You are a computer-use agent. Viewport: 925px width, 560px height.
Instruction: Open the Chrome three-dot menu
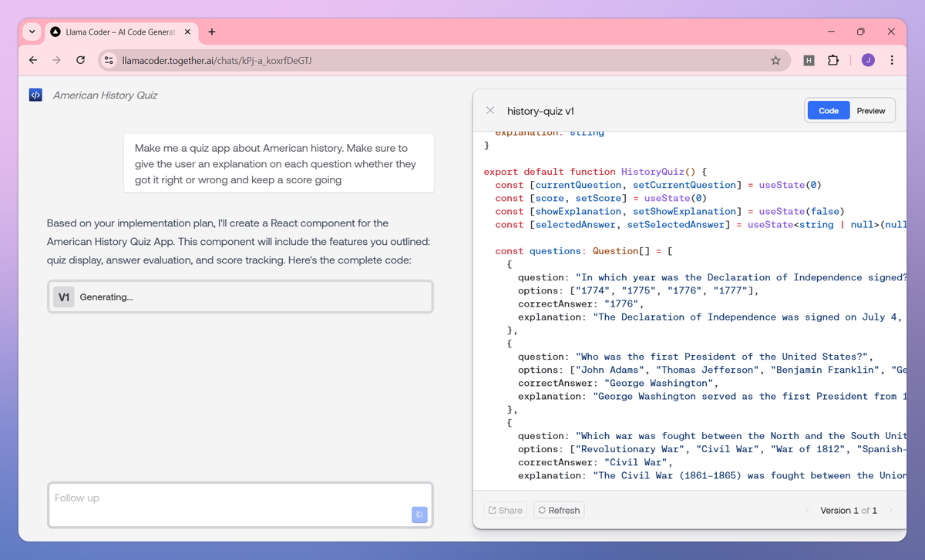pyautogui.click(x=892, y=60)
